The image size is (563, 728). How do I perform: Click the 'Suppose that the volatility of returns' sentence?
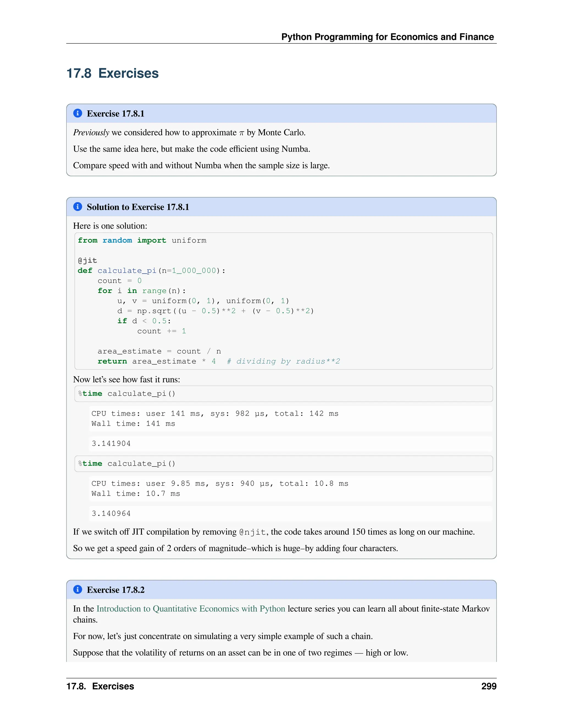241,652
